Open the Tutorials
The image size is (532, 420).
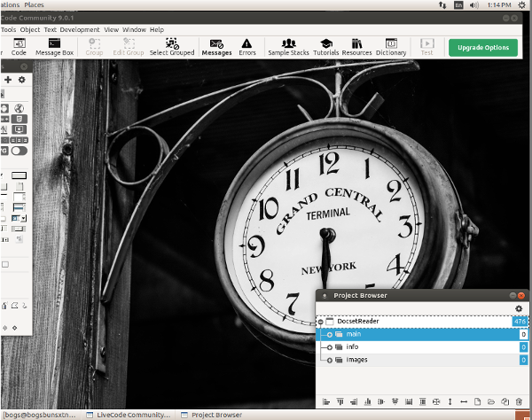[325, 47]
